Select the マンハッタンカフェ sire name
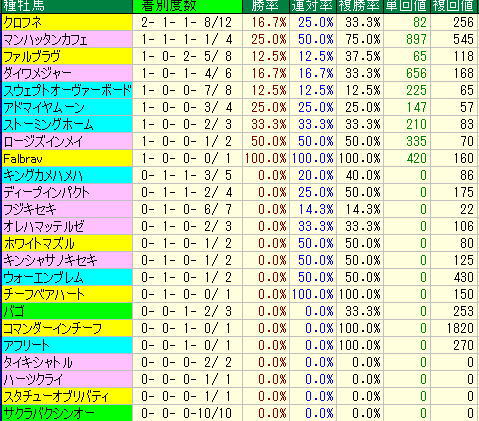This screenshot has width=479, height=421. click(45, 39)
